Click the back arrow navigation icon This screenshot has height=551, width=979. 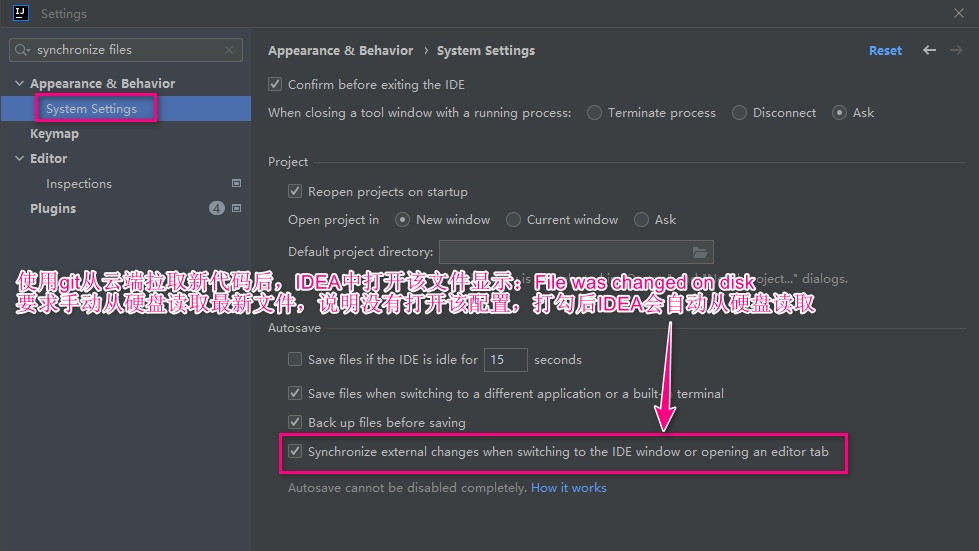pos(929,51)
